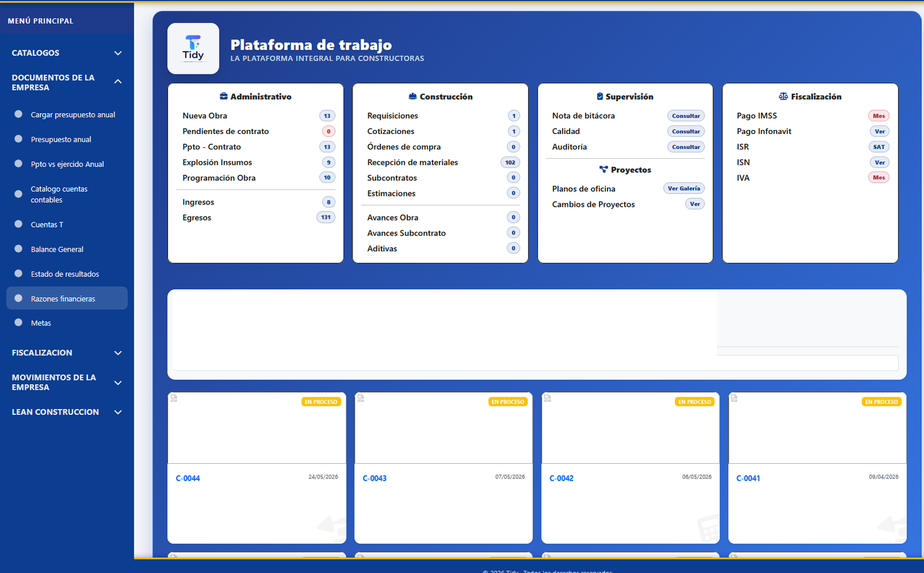Click the scales icon beside Fiscalización

[783, 96]
